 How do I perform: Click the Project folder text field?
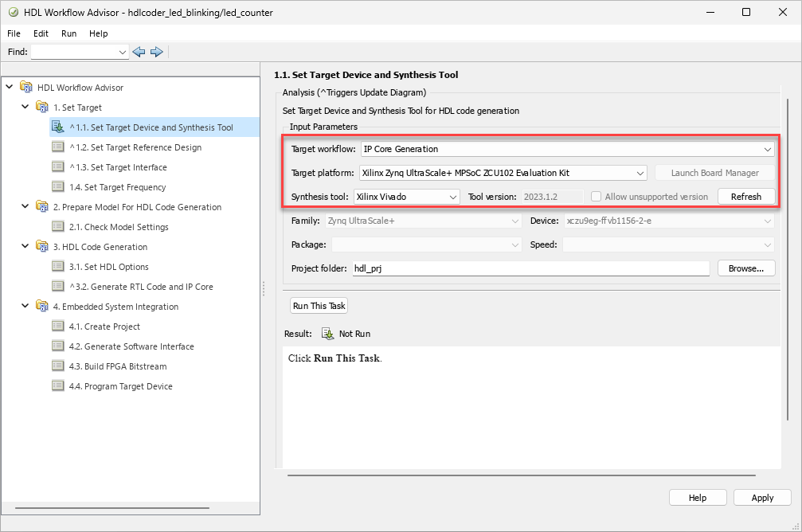tap(530, 269)
